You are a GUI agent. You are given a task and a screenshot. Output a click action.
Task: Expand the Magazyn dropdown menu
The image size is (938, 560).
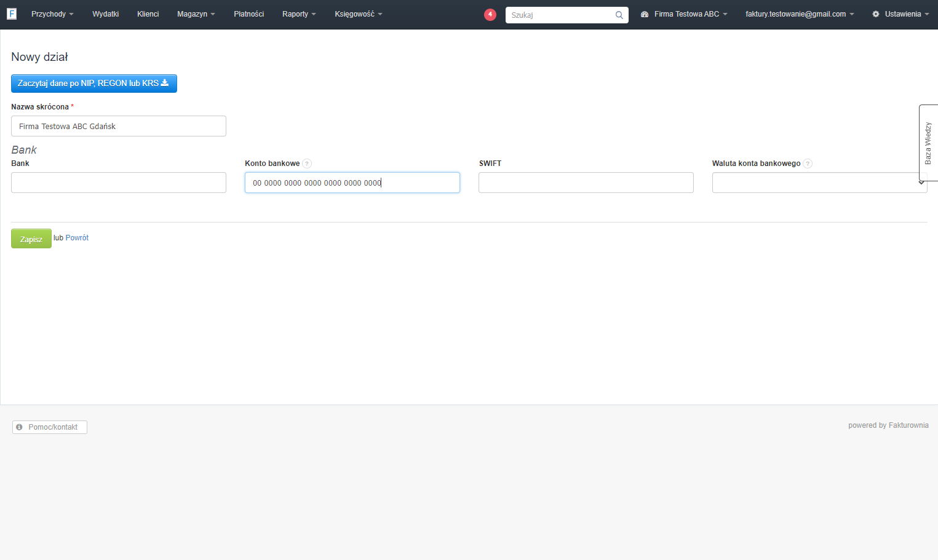pyautogui.click(x=196, y=14)
